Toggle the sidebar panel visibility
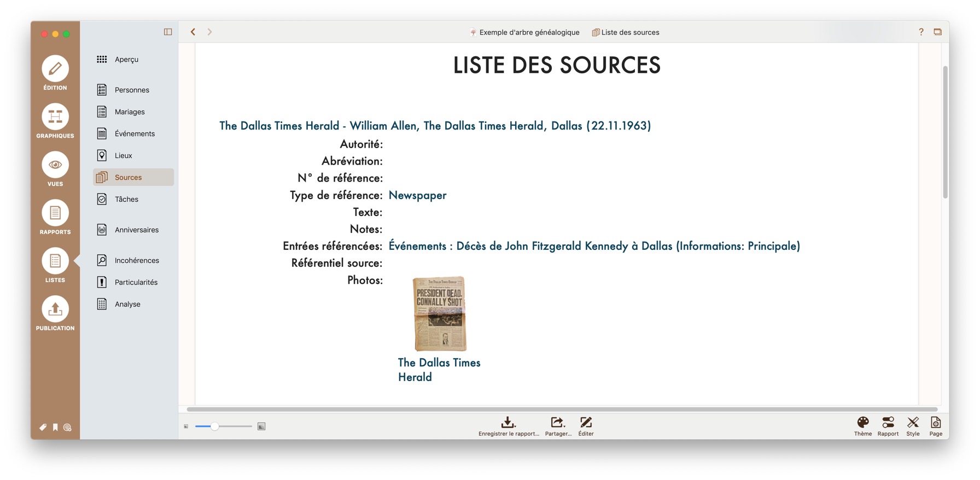 coord(168,32)
